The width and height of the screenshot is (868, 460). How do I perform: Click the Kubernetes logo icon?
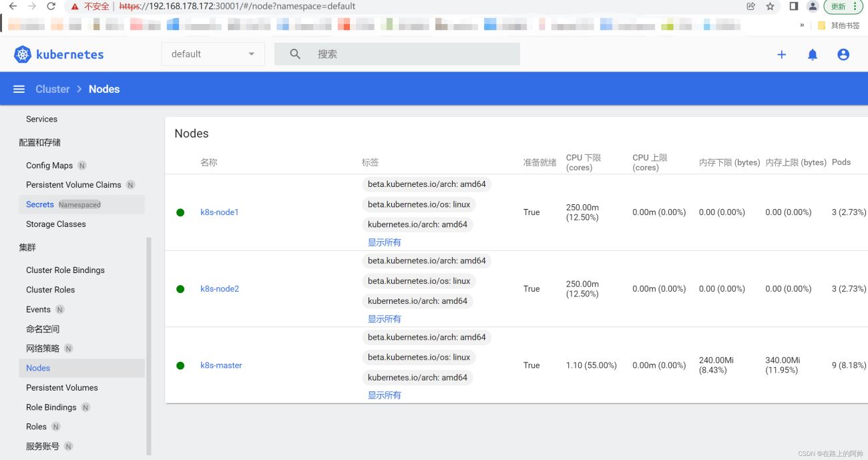point(23,55)
